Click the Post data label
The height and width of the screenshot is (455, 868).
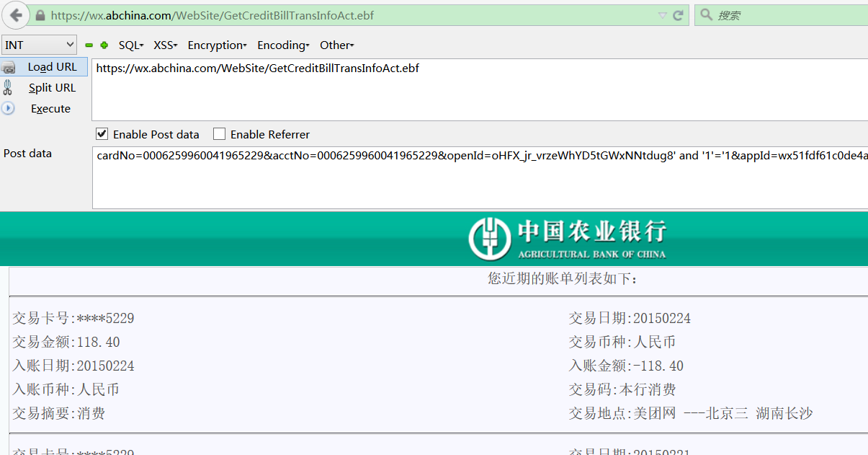28,154
